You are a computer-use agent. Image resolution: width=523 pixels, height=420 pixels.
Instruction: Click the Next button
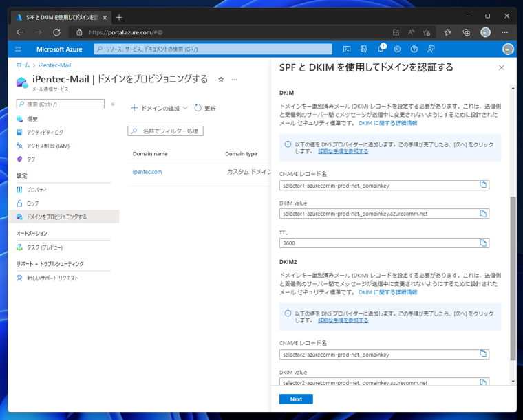tap(296, 399)
